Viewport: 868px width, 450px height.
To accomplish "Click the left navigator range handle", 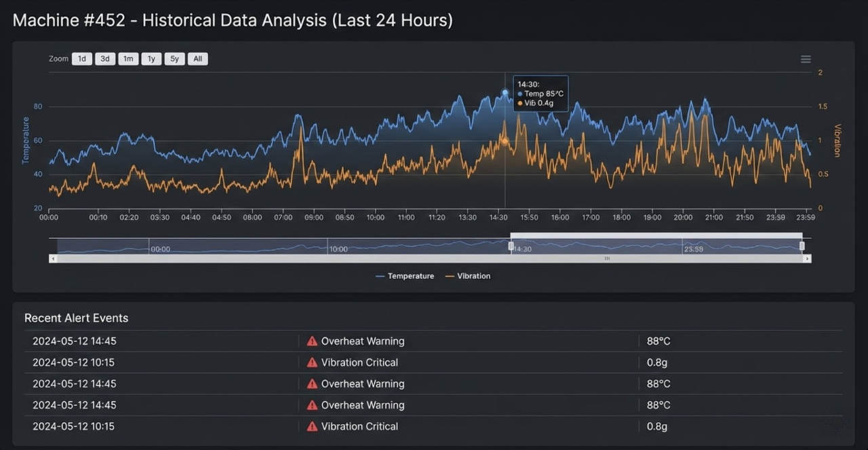I will click(x=511, y=246).
